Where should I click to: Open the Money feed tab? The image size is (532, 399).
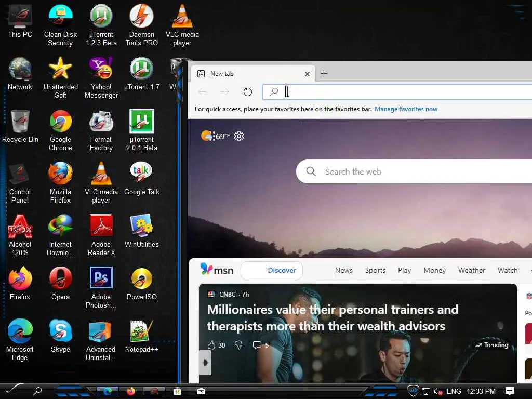pos(435,270)
